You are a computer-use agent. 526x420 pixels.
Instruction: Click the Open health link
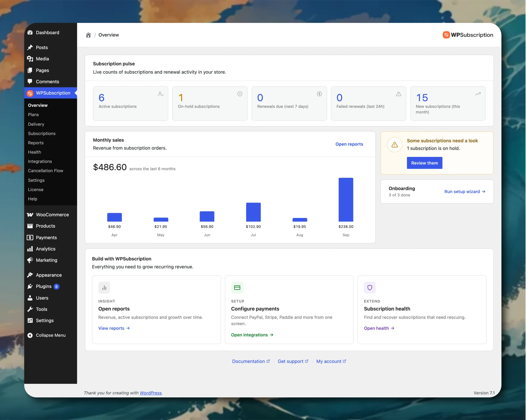(x=379, y=328)
